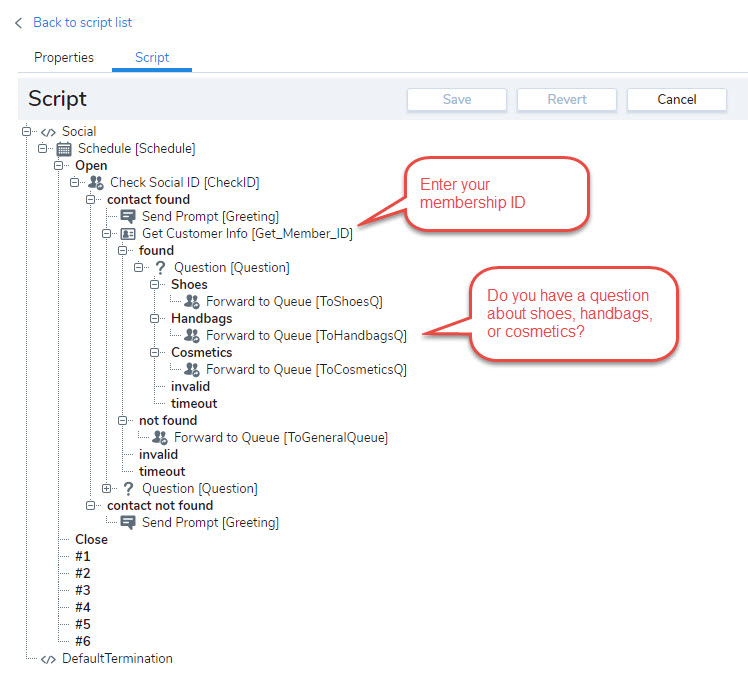Image resolution: width=748 pixels, height=699 pixels.
Task: Collapse the expanded Question [Question] node
Action: point(138,267)
